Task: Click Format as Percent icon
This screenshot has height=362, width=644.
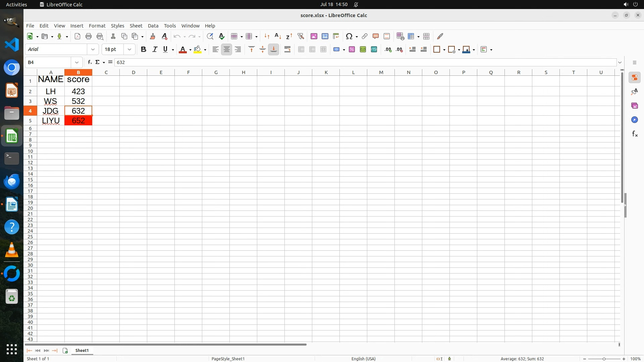Action: (352, 49)
